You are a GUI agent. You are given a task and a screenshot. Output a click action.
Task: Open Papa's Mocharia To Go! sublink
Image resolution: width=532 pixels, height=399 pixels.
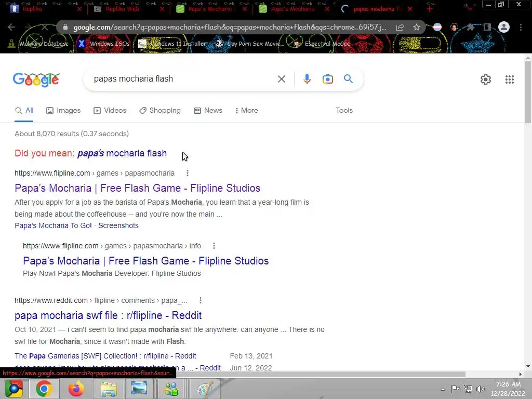coord(54,225)
